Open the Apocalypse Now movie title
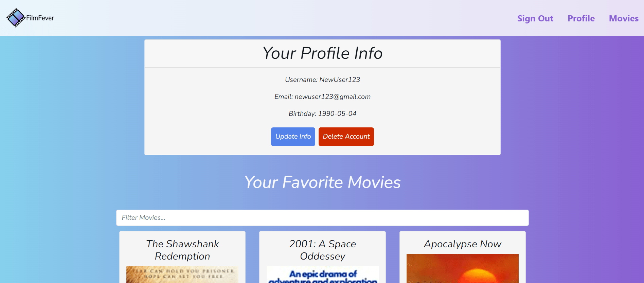Viewport: 644px width, 283px height. (x=462, y=244)
